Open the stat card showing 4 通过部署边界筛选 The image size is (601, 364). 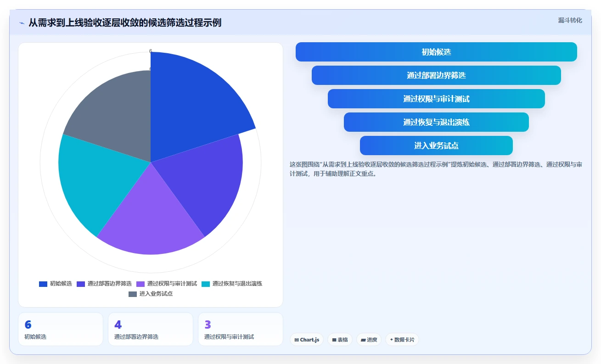coord(151,329)
